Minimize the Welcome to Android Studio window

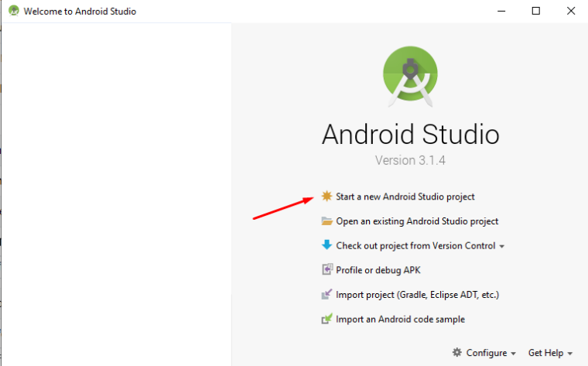pyautogui.click(x=501, y=11)
